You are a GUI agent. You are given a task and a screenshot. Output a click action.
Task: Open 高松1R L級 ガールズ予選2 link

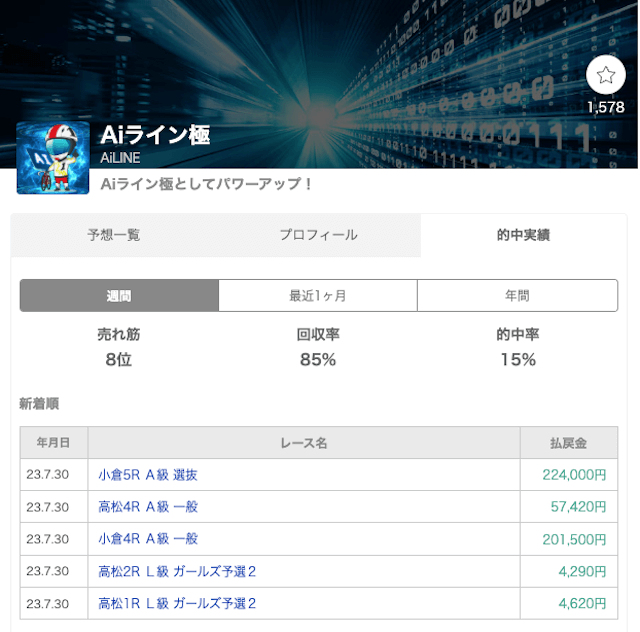(x=177, y=603)
